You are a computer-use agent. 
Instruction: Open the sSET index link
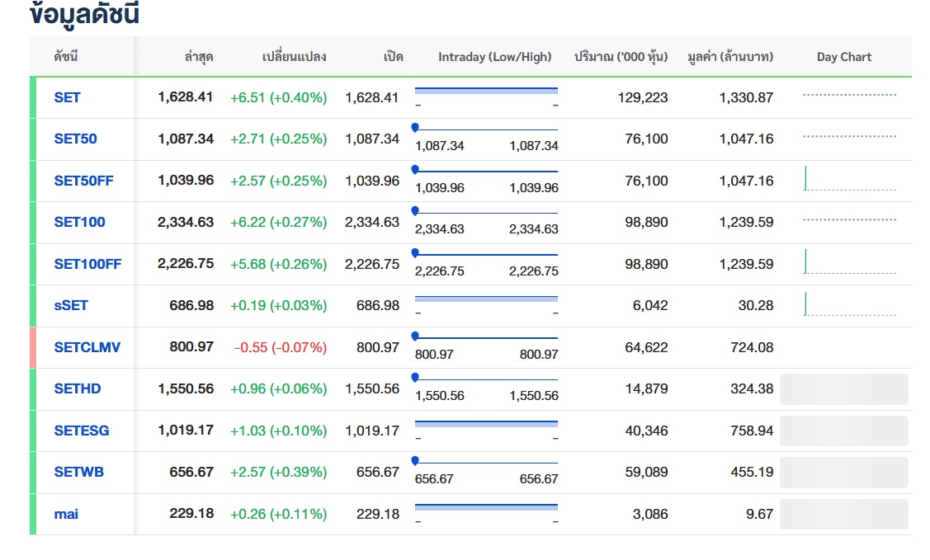tap(71, 306)
